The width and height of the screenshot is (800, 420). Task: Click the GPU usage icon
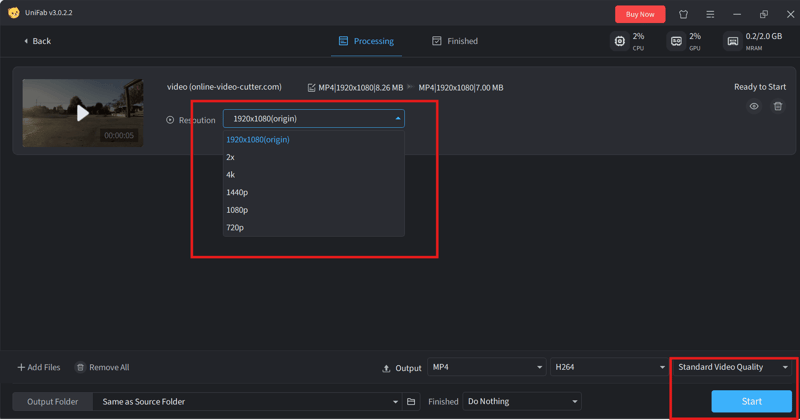click(x=676, y=41)
